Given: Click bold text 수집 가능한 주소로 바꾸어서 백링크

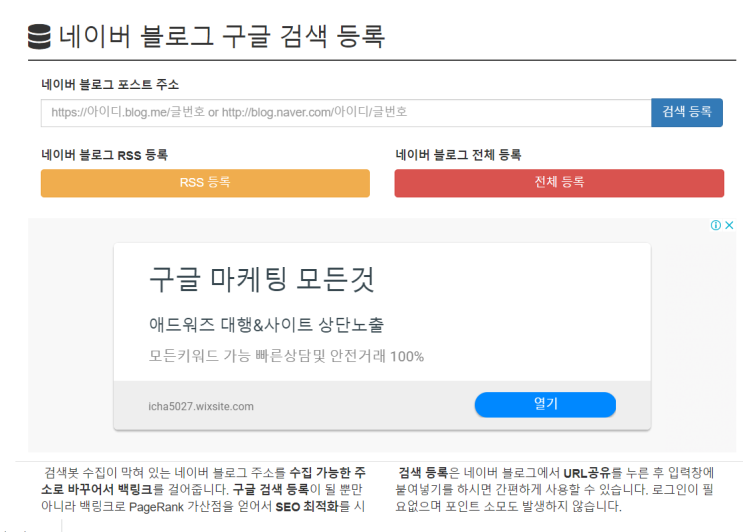Looking at the screenshot, I should pyautogui.click(x=203, y=481).
